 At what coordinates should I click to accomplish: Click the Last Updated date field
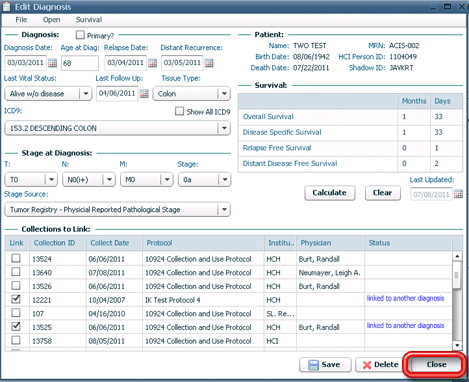[431, 194]
